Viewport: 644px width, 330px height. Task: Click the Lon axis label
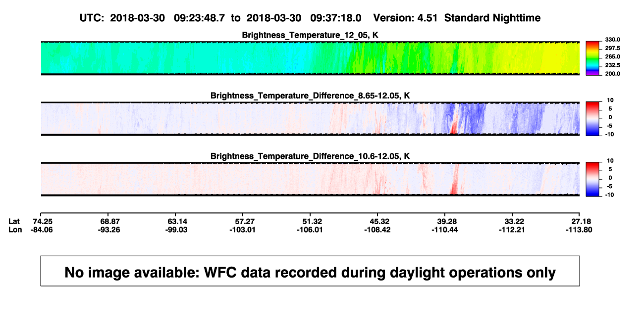click(x=15, y=230)
